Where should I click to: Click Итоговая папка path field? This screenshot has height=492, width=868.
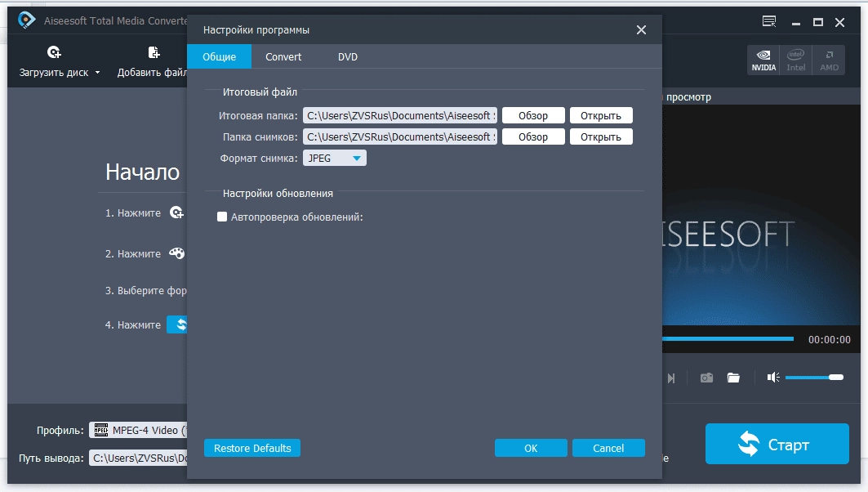pos(399,115)
